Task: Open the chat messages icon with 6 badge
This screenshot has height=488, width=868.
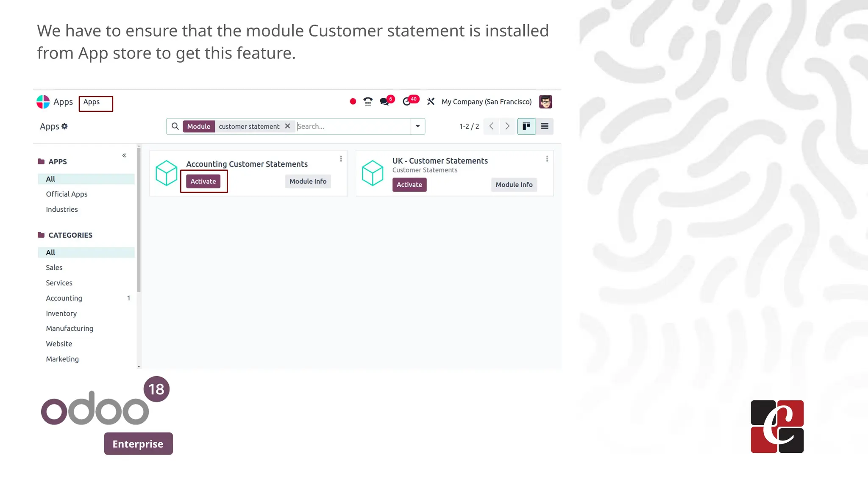Action: click(385, 102)
